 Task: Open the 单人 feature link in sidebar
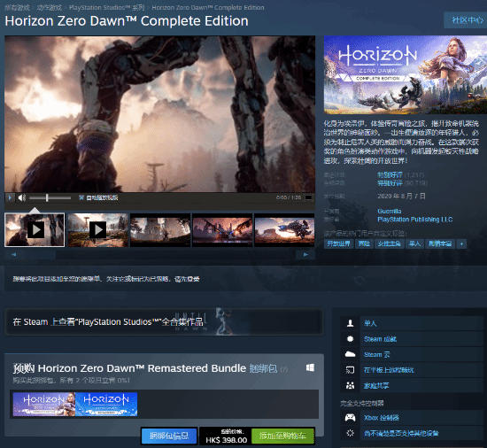370,323
